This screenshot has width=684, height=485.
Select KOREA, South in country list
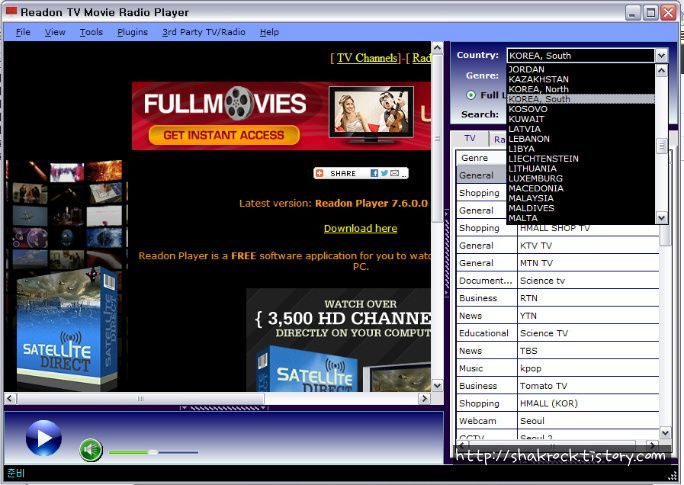581,99
